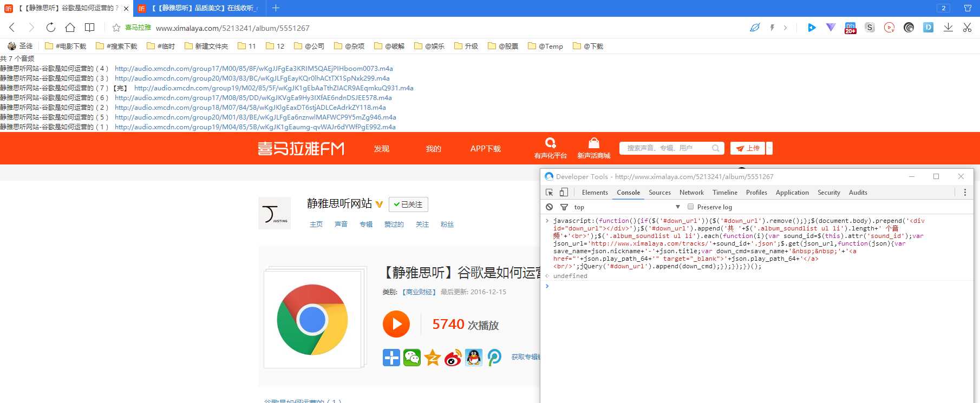980x403 pixels.
Task: Go to the 声音 profile tab
Action: [341, 224]
